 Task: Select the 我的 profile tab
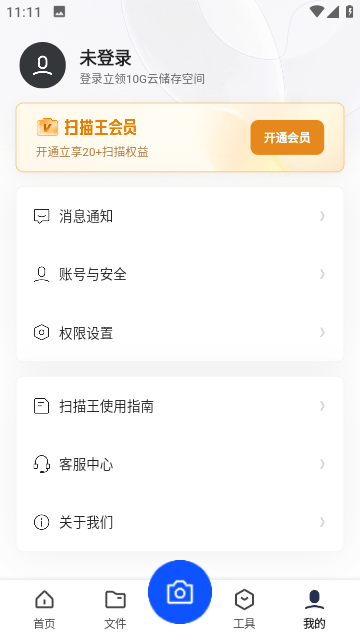pyautogui.click(x=314, y=609)
